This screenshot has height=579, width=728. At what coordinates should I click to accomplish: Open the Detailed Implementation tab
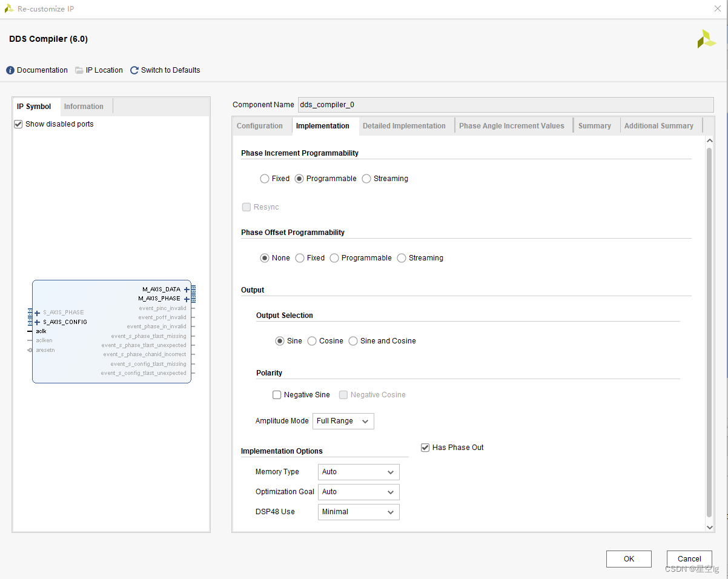pyautogui.click(x=404, y=126)
